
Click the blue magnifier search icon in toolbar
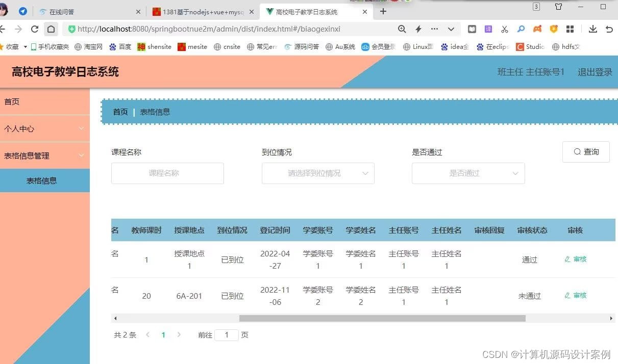(x=520, y=29)
